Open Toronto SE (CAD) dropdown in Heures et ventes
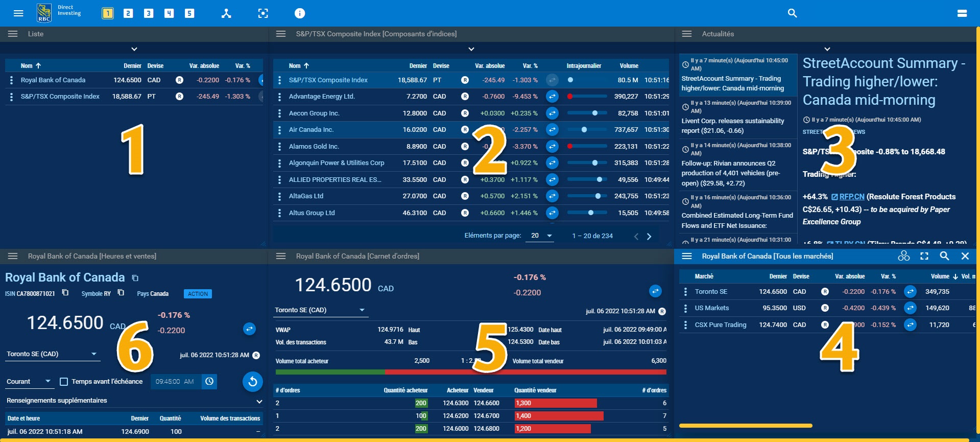 (x=53, y=354)
